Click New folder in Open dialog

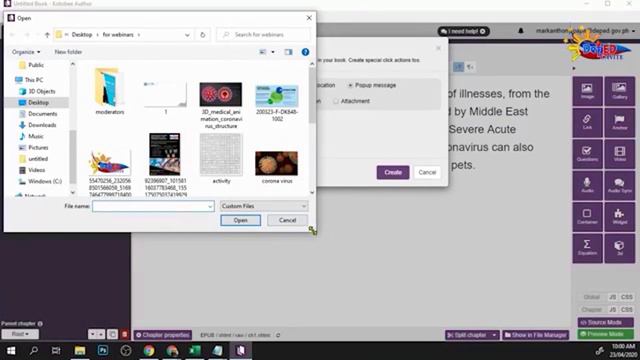(x=68, y=52)
